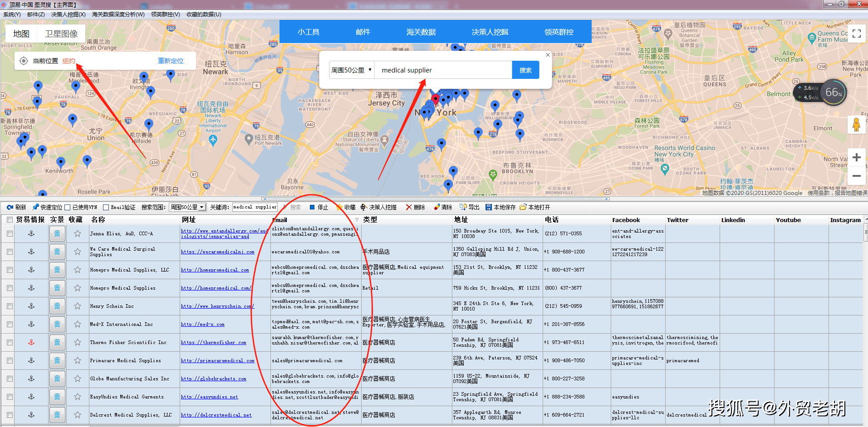Close the search popup box
The height and width of the screenshot is (427, 868).
[x=548, y=55]
